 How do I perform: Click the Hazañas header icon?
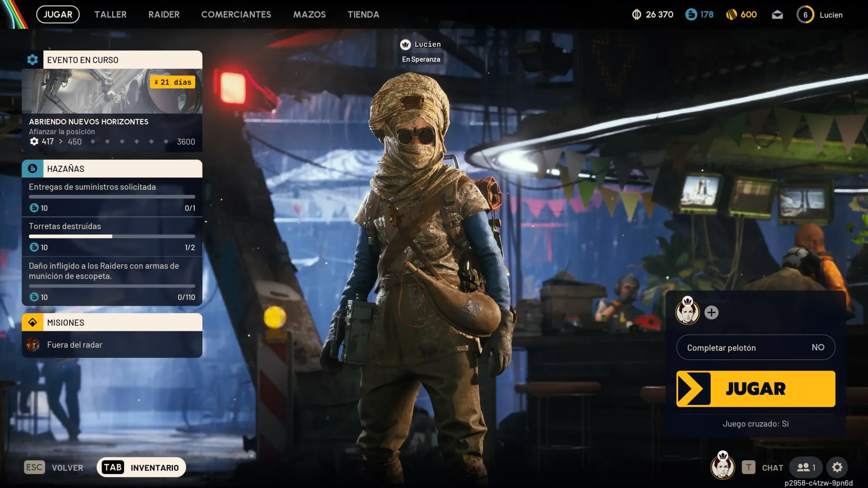click(33, 169)
